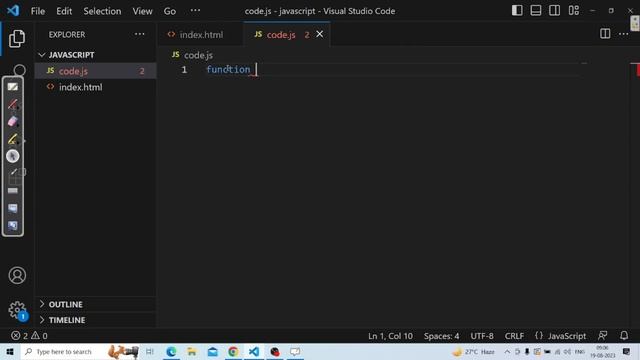Viewport: 640px width, 360px height.
Task: Open the Accounts menu icon
Action: click(17, 276)
